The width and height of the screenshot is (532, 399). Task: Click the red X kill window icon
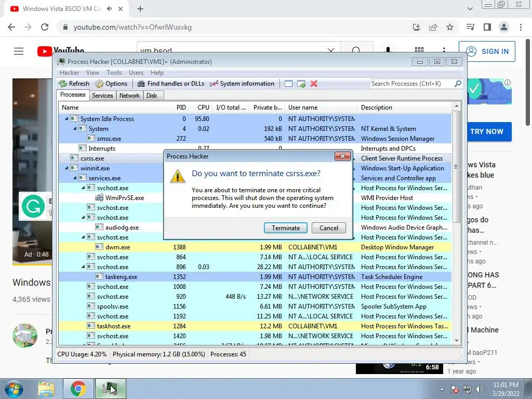coord(314,84)
